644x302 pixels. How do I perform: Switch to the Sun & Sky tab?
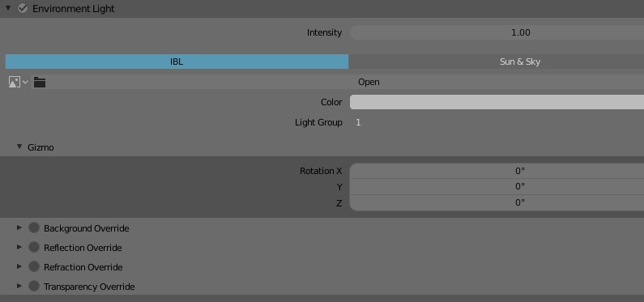496,62
